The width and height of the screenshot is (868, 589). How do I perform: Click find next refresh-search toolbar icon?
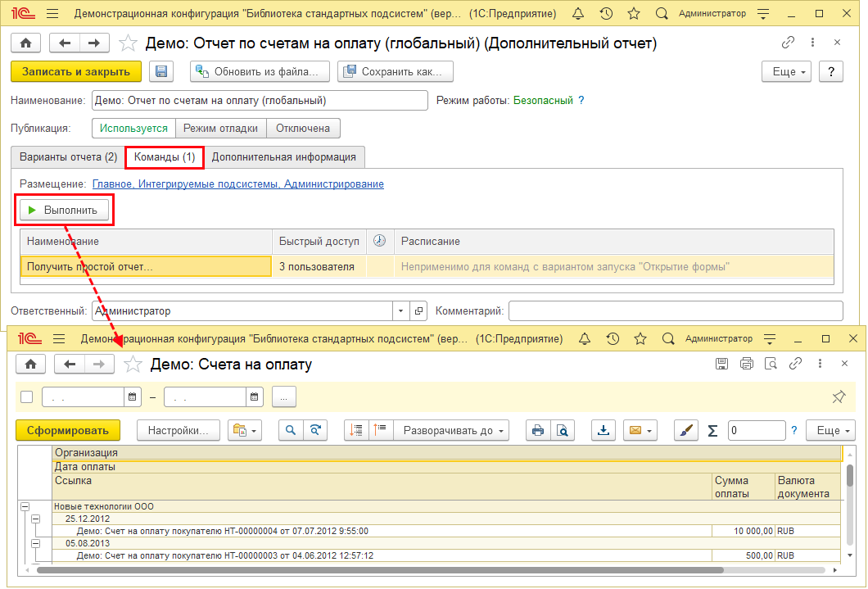tap(315, 430)
